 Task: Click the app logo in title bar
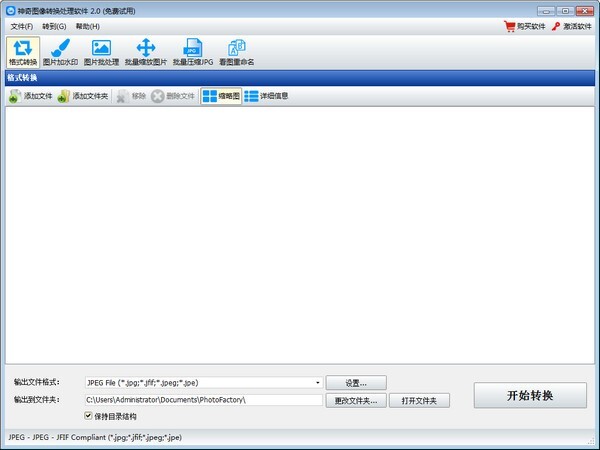pyautogui.click(x=11, y=11)
